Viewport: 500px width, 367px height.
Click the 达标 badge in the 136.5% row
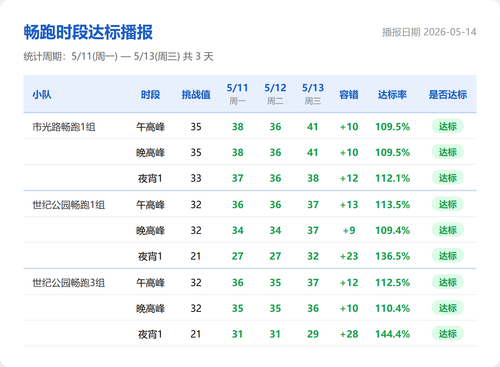coord(448,256)
